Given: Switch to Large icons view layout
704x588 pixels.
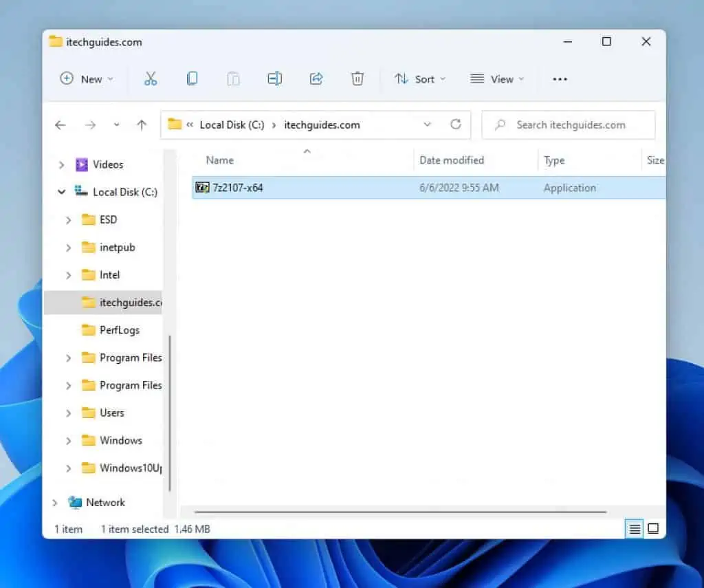Looking at the screenshot, I should 653,529.
